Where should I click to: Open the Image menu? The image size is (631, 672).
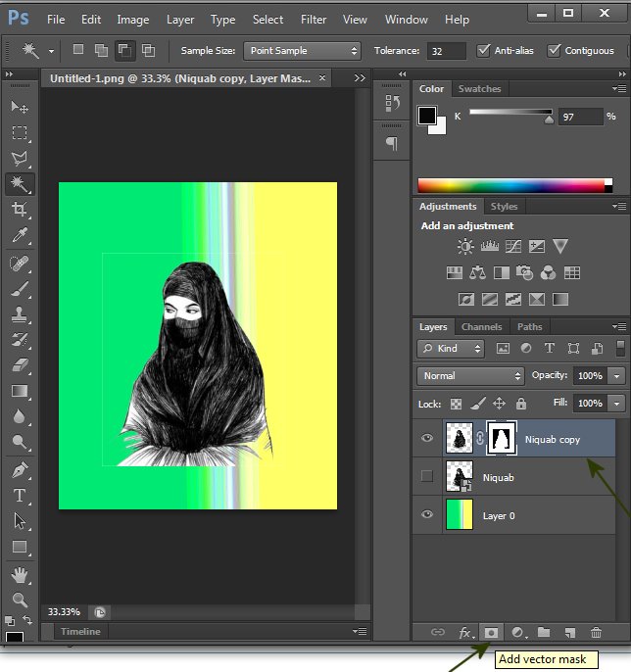133,21
